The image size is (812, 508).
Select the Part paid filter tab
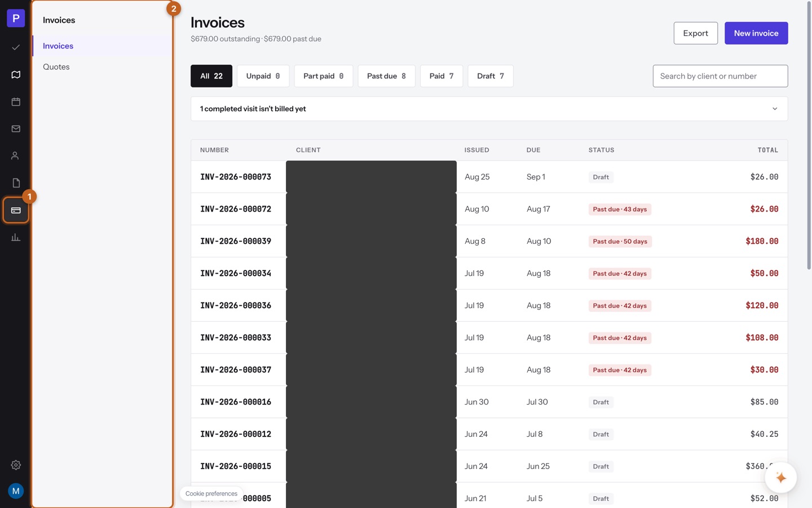[x=324, y=76]
